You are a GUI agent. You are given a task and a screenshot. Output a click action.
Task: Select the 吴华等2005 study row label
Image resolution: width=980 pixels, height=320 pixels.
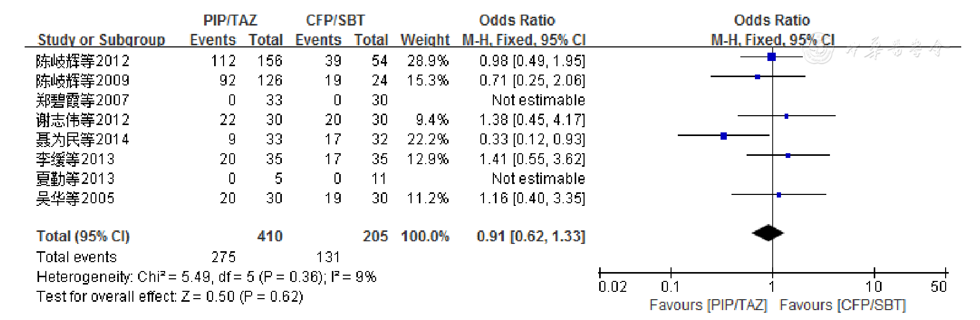pos(75,199)
